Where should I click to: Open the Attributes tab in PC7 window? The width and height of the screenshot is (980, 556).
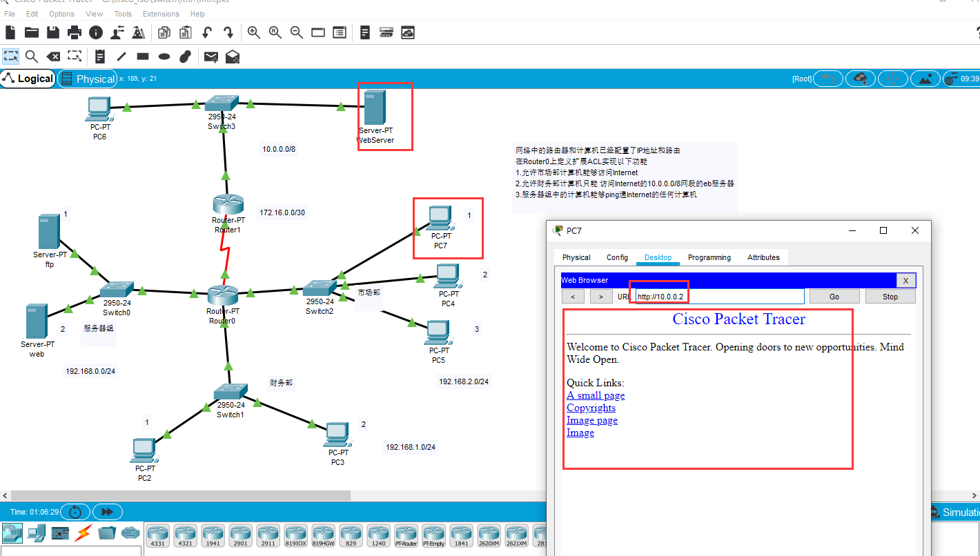pyautogui.click(x=763, y=257)
